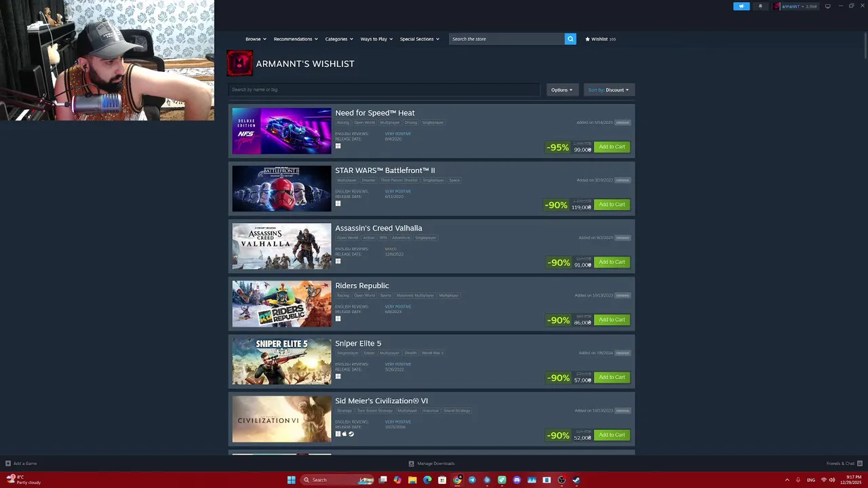Expand the Browse menu
The height and width of the screenshot is (488, 868).
click(256, 39)
